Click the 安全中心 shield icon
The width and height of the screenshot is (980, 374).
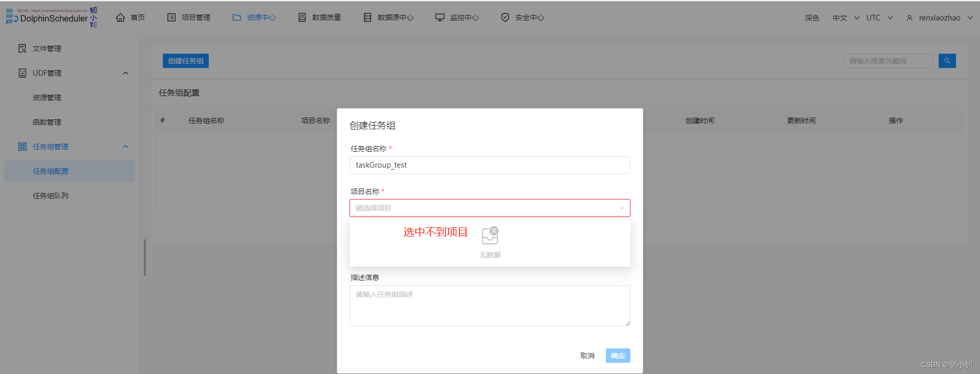coord(505,17)
